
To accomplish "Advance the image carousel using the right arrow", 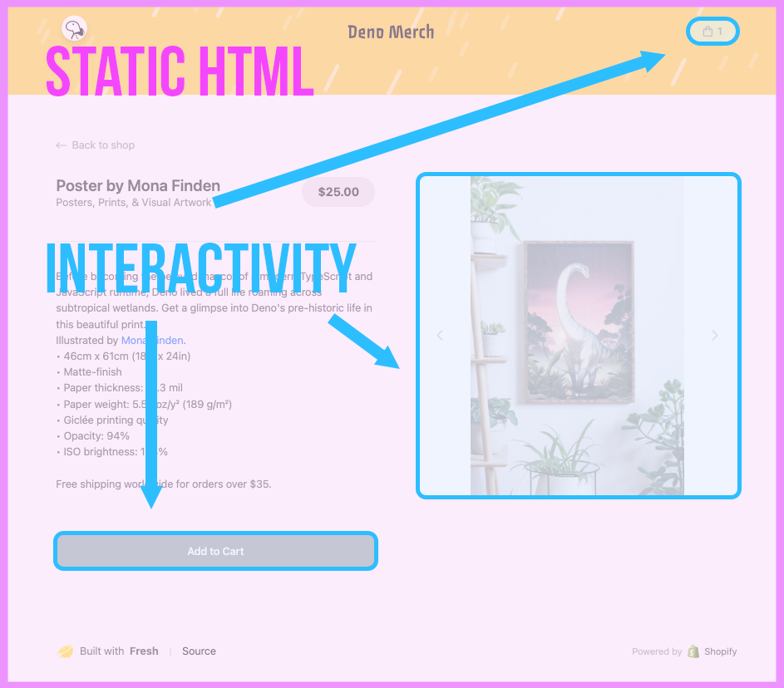I will click(714, 335).
